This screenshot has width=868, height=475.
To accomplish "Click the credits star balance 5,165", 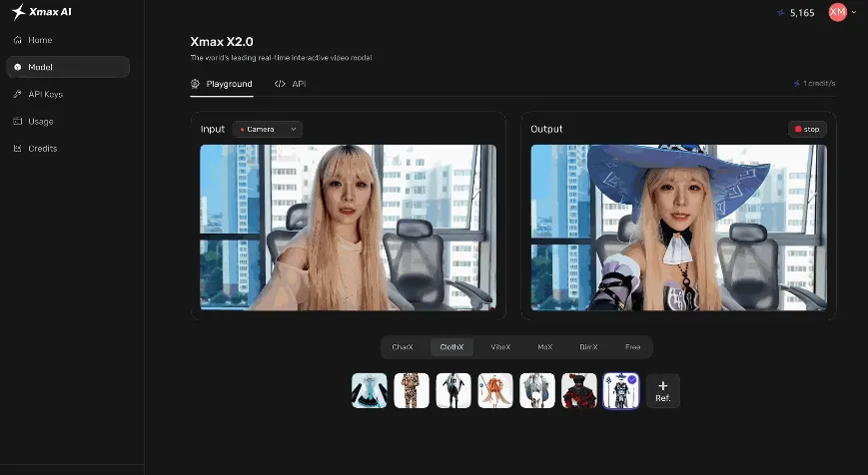I will click(x=795, y=13).
